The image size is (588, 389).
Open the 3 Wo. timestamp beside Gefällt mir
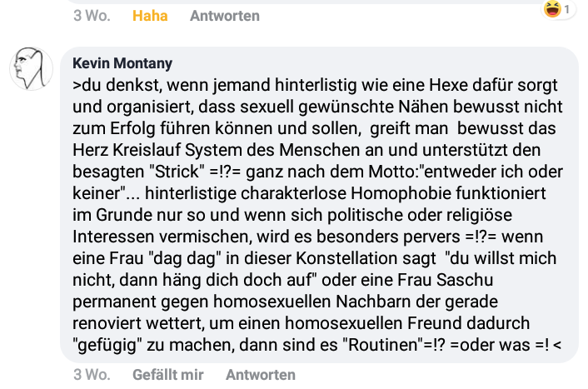[x=92, y=374]
